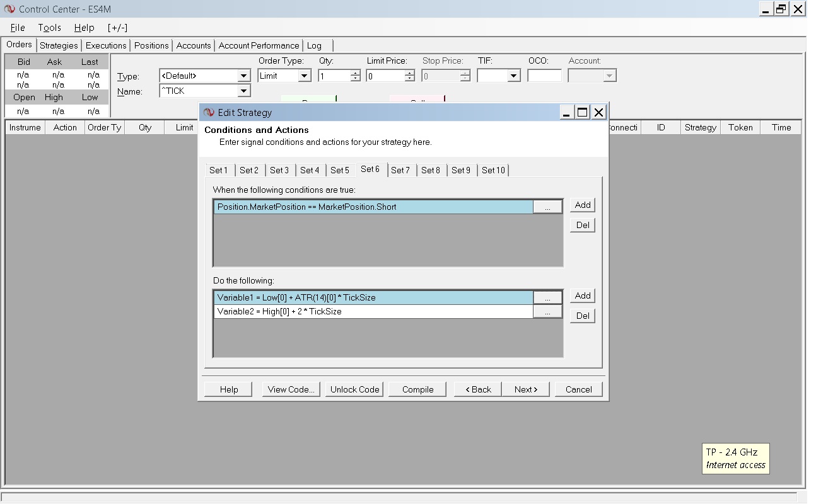The height and width of the screenshot is (504, 816).
Task: Click the Qty column header in orders grid
Action: click(x=145, y=127)
